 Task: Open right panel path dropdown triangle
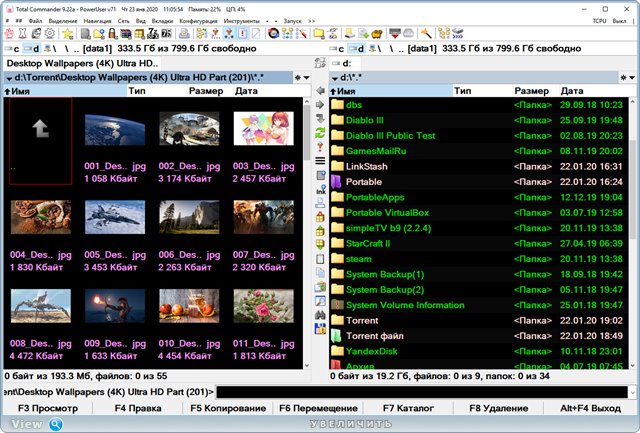(x=335, y=78)
